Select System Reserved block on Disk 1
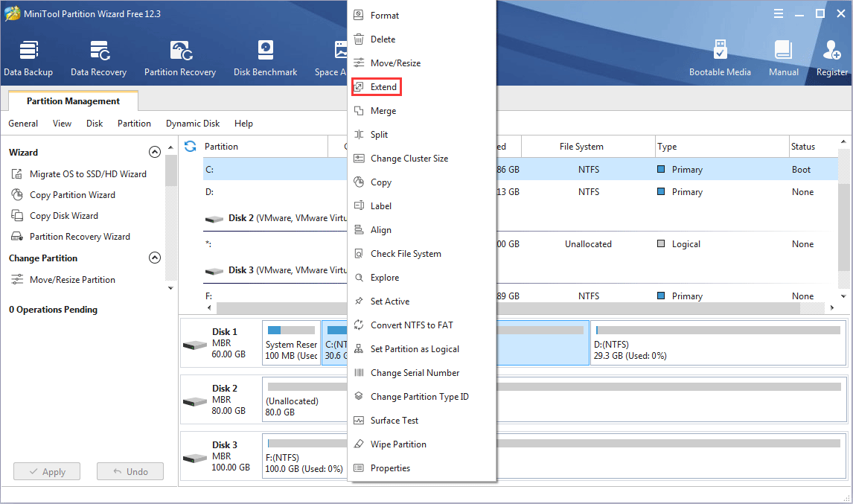 (291, 343)
